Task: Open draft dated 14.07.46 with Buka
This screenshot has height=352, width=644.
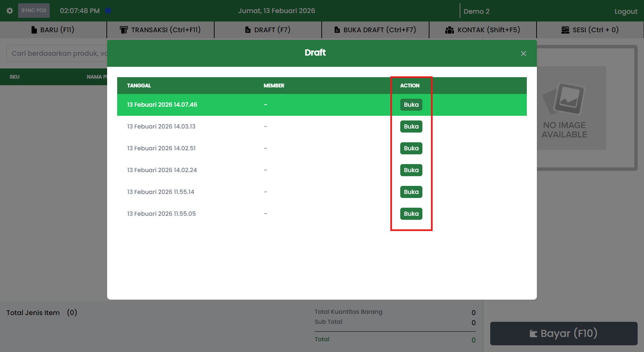Action: coord(411,105)
